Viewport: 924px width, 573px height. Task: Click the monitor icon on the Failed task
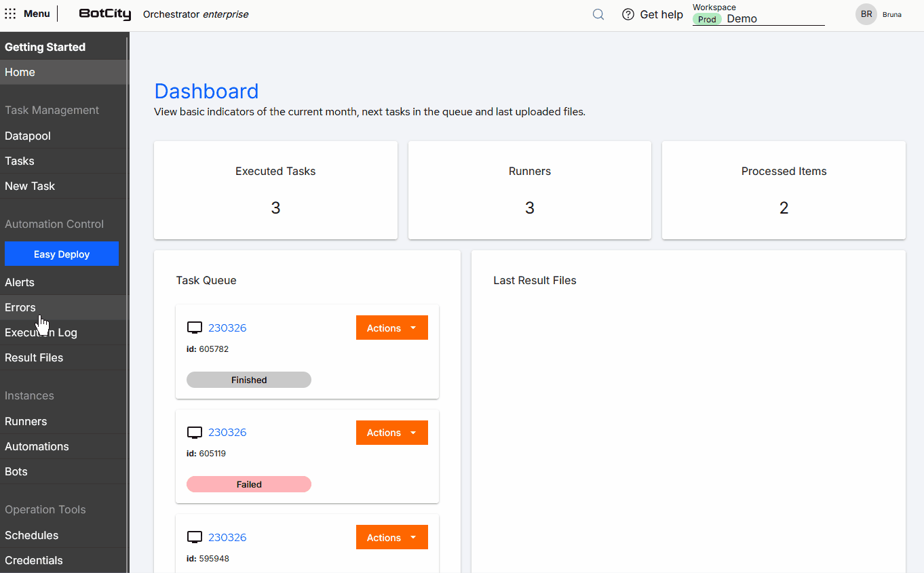tap(195, 432)
